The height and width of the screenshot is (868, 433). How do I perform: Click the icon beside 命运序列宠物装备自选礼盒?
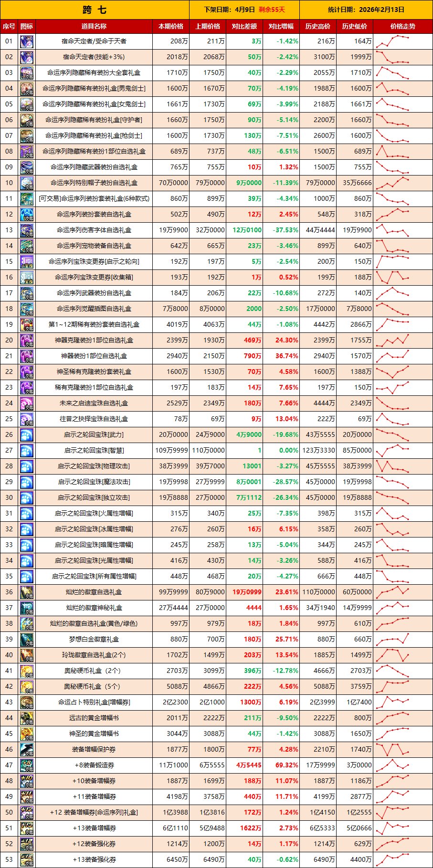click(x=27, y=246)
